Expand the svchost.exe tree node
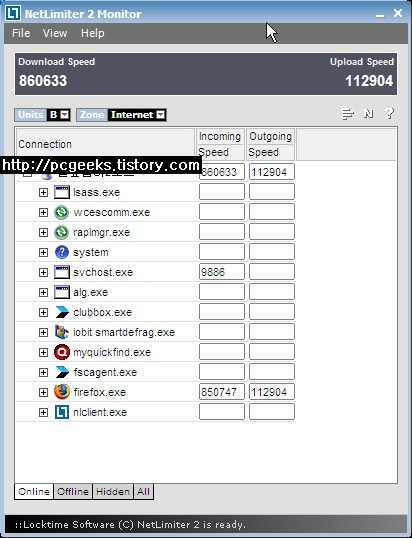Viewport: 412px width, 538px height. pos(43,272)
